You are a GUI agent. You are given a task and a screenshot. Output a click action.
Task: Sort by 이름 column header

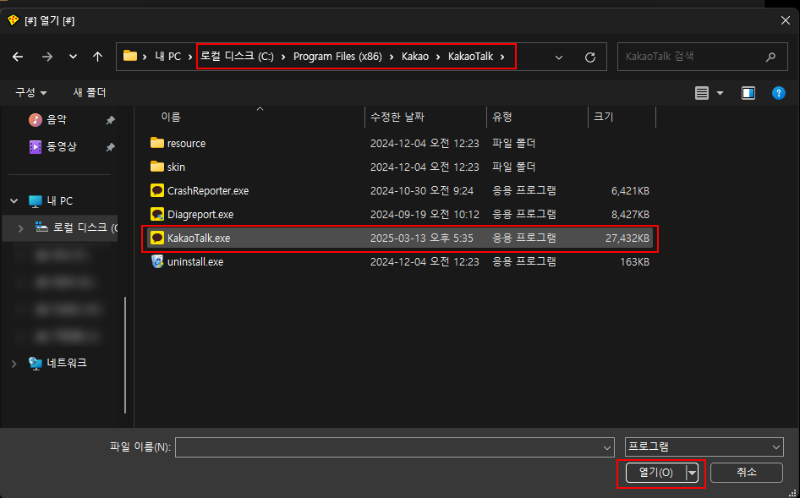click(x=171, y=117)
